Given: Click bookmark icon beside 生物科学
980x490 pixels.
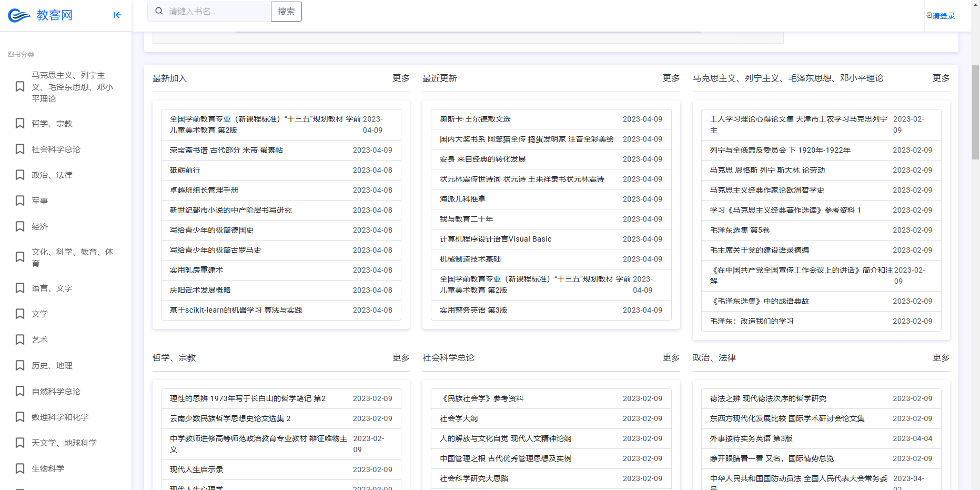Looking at the screenshot, I should pos(20,468).
